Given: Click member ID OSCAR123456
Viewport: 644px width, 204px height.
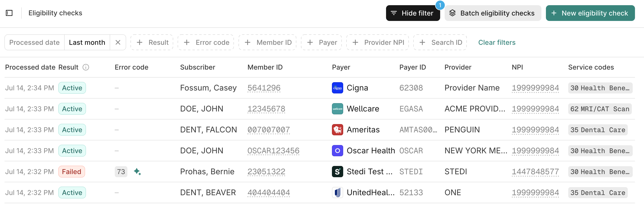Looking at the screenshot, I should [x=273, y=151].
